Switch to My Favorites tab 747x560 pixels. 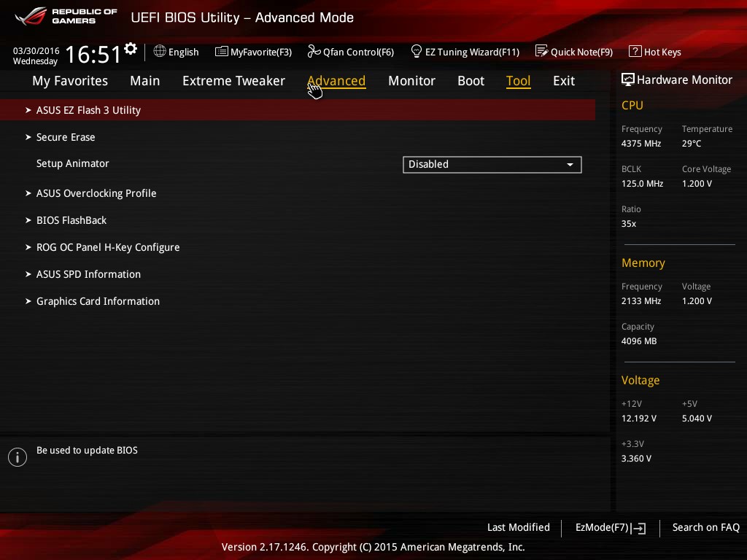click(x=70, y=81)
